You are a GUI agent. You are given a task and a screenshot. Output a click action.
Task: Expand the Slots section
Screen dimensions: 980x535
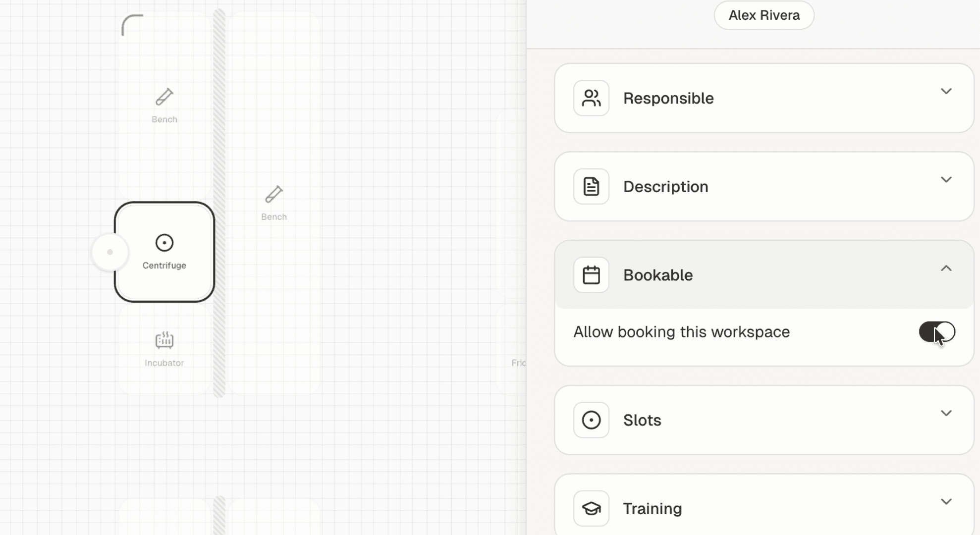[947, 413]
